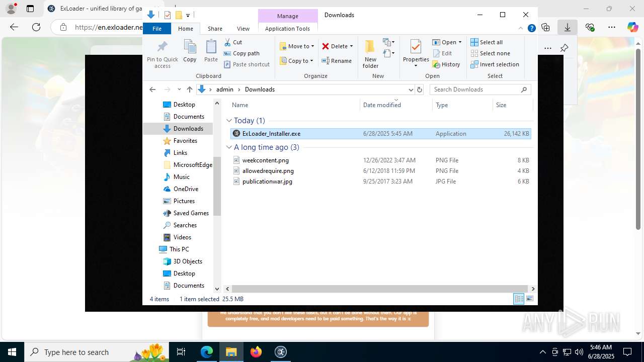Rename the selected file

(337, 61)
